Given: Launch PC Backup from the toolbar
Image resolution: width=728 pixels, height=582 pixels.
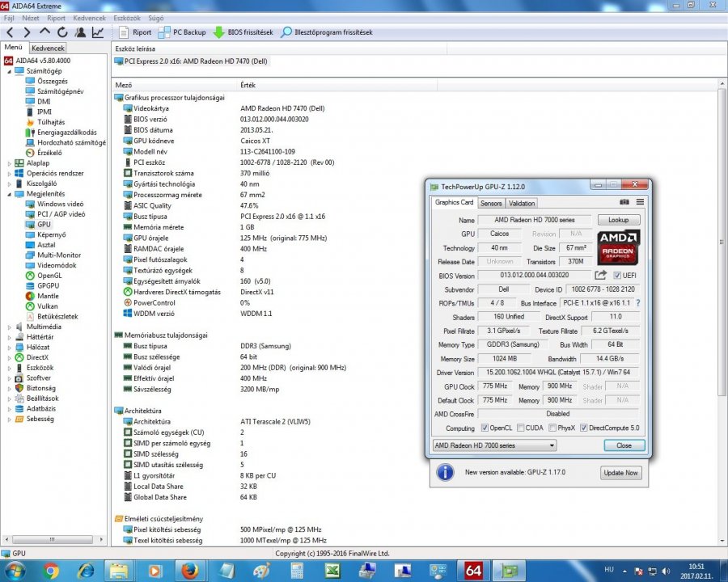Looking at the screenshot, I should click(182, 32).
